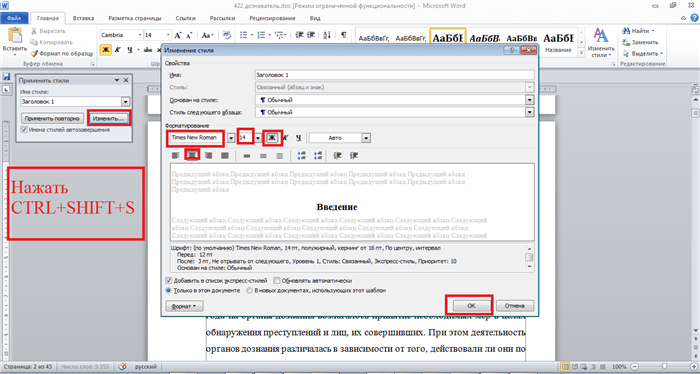This screenshot has width=700, height=374.
Task: Click ribbon strikethrough button
Action: coord(148,50)
